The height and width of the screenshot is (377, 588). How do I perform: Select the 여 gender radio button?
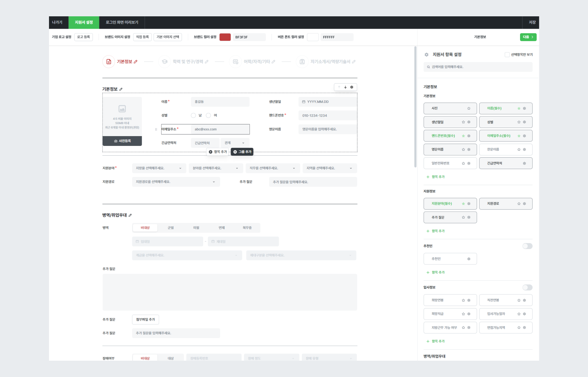208,115
